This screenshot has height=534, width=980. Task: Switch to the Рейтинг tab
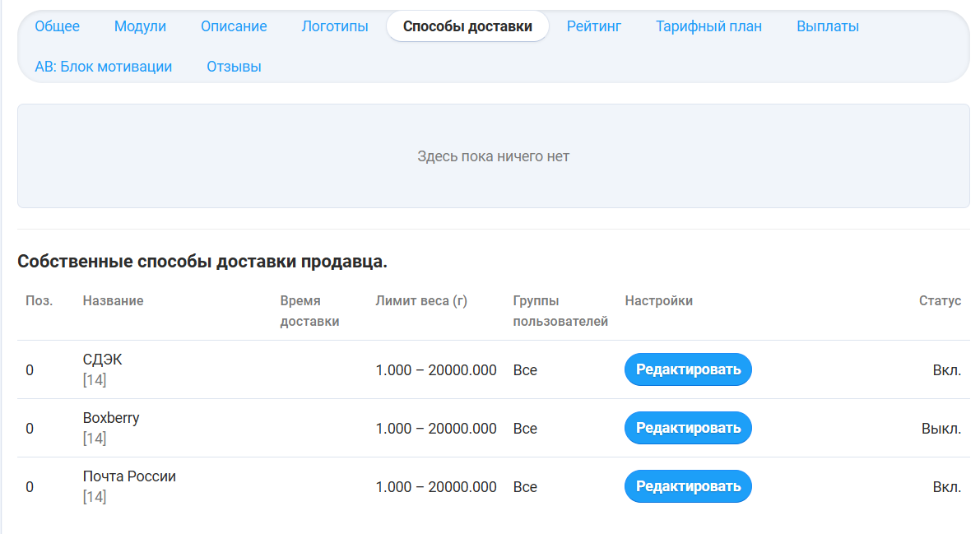[x=594, y=26]
